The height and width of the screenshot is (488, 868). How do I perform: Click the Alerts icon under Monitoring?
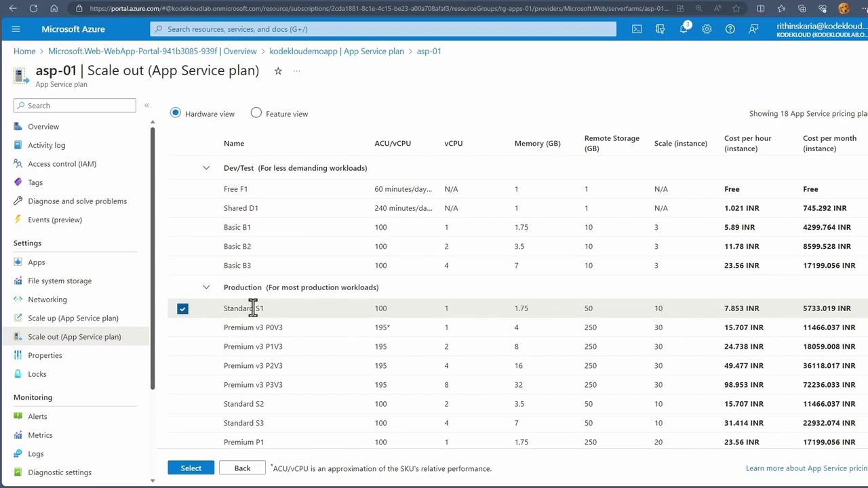pos(18,417)
